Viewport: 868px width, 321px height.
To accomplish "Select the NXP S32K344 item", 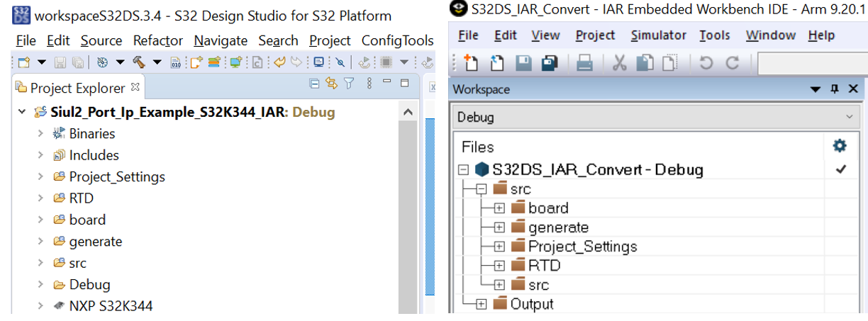I will click(x=111, y=306).
